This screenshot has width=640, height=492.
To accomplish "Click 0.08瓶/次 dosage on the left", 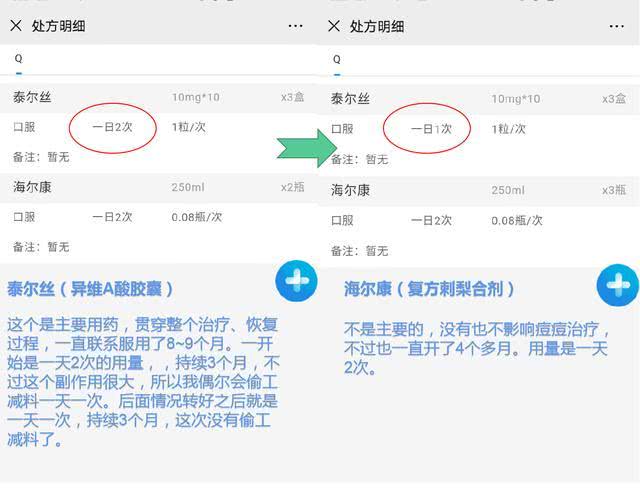I will click(197, 217).
